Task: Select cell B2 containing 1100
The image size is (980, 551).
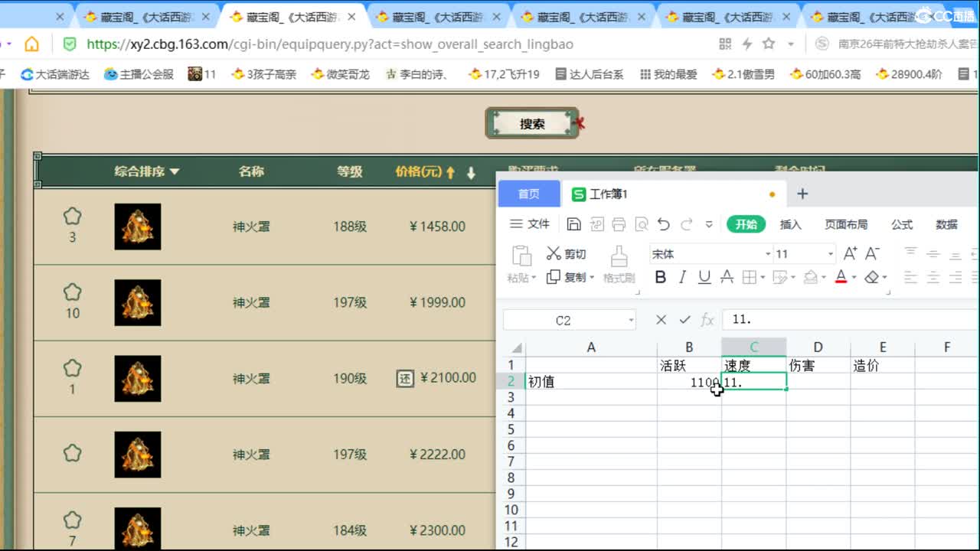Action: [689, 382]
